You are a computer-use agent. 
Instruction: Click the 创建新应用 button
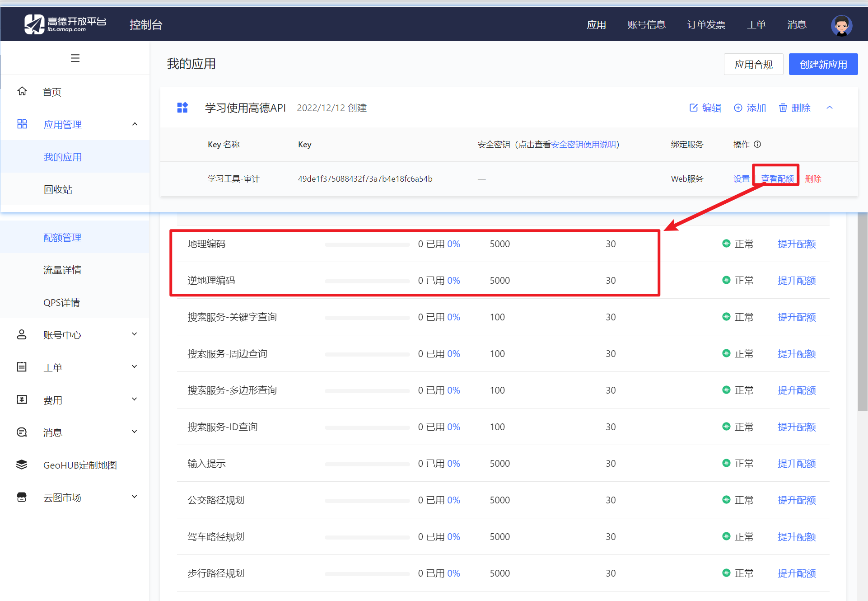pyautogui.click(x=823, y=64)
